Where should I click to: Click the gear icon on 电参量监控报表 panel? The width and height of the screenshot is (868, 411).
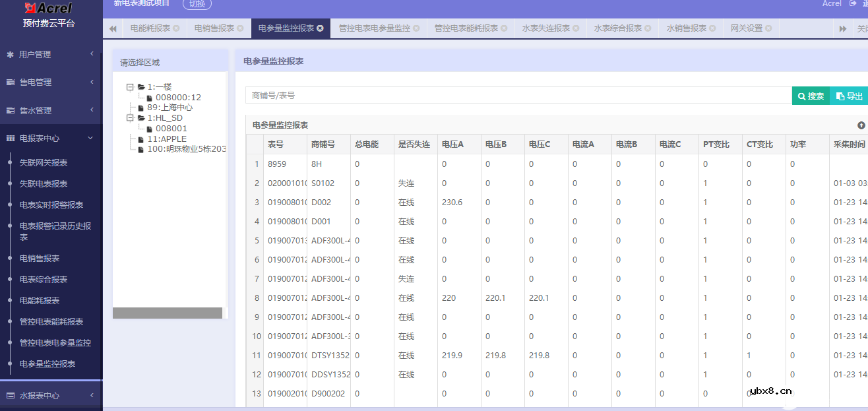point(861,125)
